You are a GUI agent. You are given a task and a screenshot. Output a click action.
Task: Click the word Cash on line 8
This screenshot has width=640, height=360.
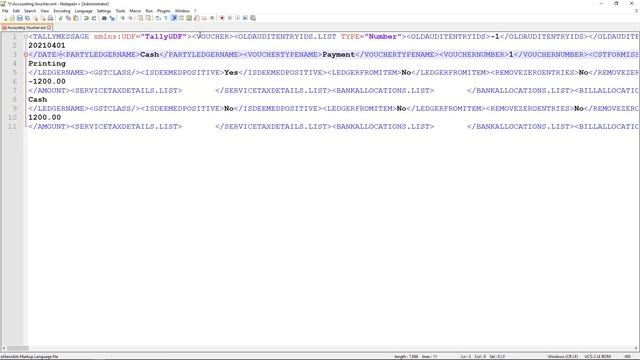click(38, 100)
